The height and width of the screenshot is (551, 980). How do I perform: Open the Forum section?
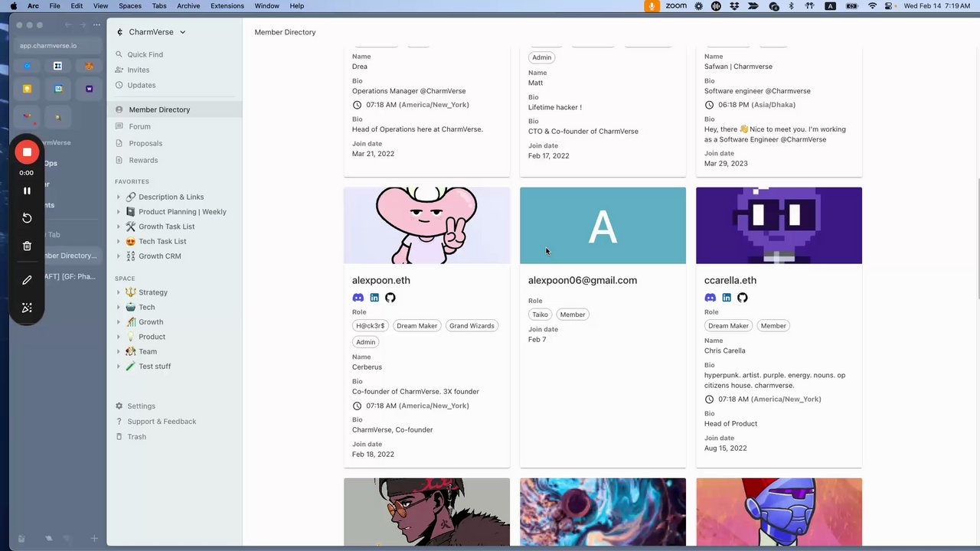pyautogui.click(x=175, y=126)
